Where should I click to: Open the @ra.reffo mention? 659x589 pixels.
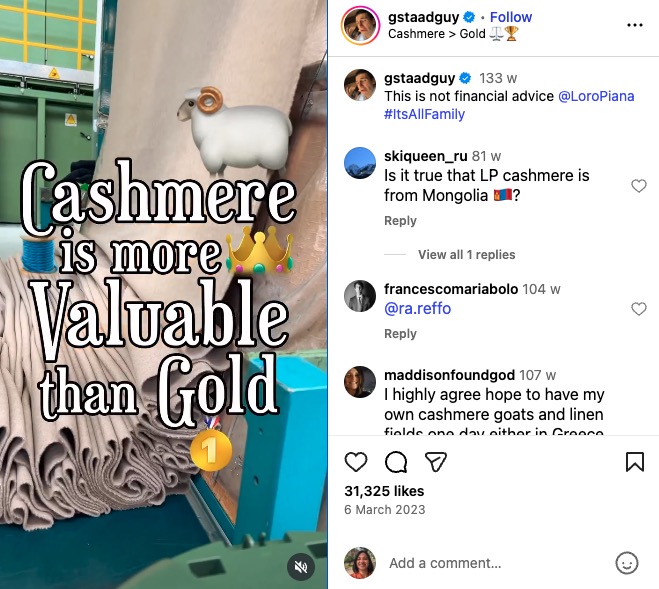[417, 309]
